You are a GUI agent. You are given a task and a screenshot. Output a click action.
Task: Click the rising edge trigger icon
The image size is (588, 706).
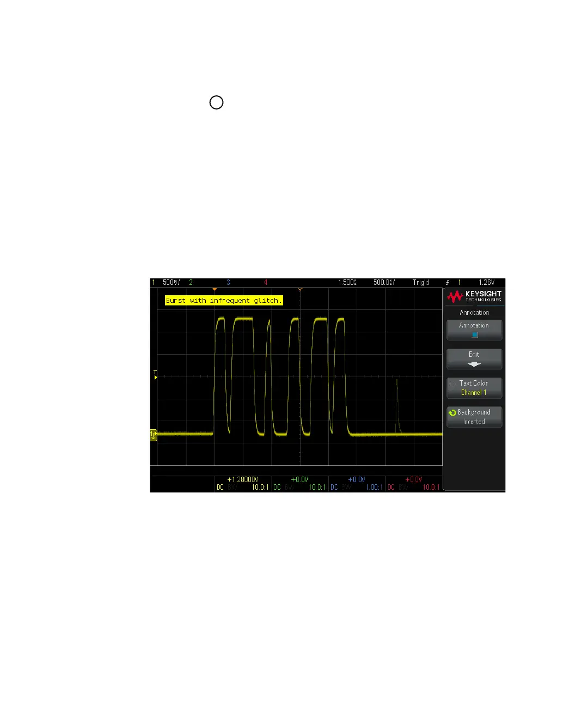448,283
